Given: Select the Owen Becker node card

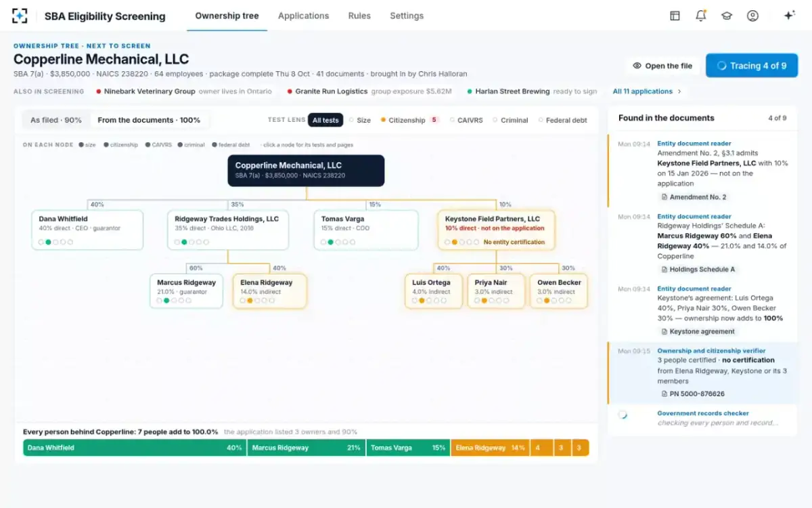Looking at the screenshot, I should (559, 291).
